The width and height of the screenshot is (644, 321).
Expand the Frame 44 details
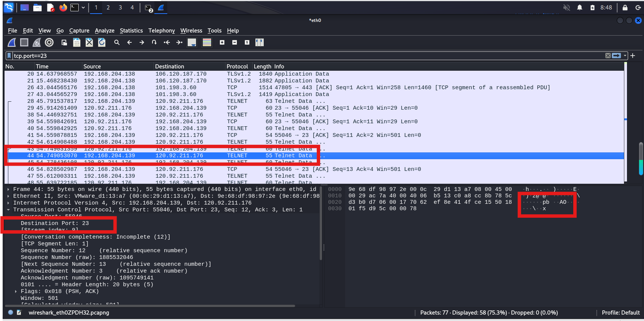(8, 189)
